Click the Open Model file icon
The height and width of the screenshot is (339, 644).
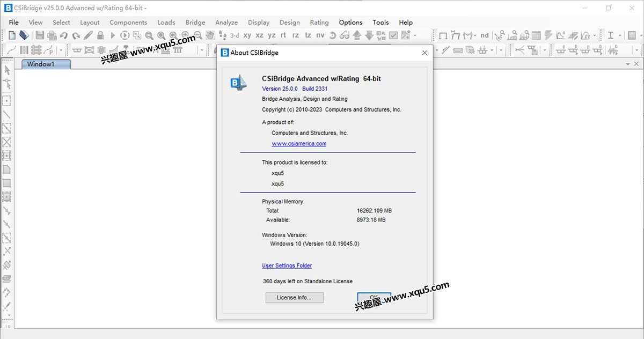click(x=24, y=35)
